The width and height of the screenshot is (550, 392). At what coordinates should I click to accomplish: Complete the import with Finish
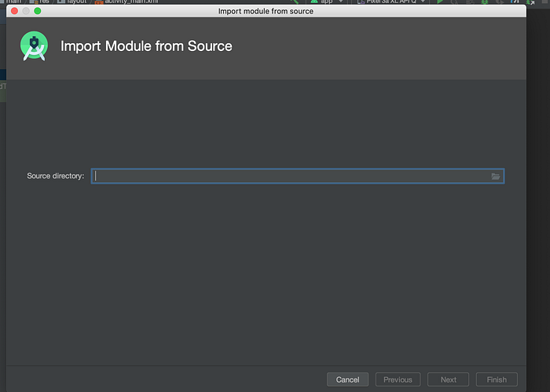497,379
